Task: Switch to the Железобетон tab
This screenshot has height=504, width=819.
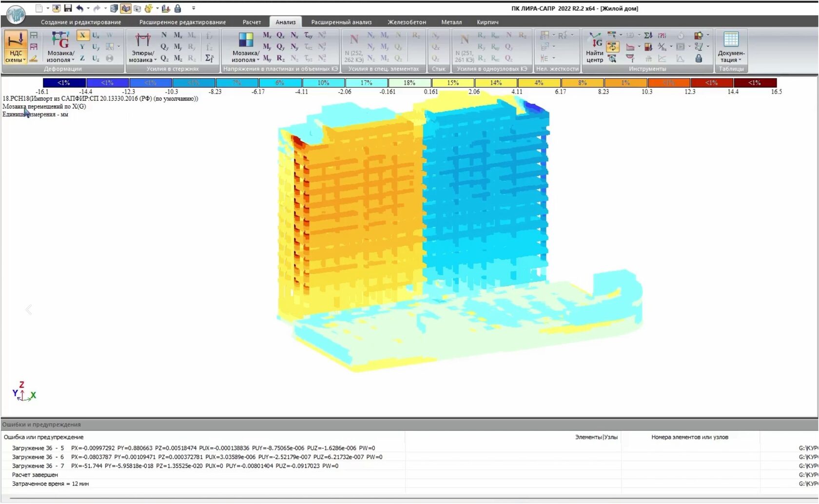Action: tap(407, 22)
